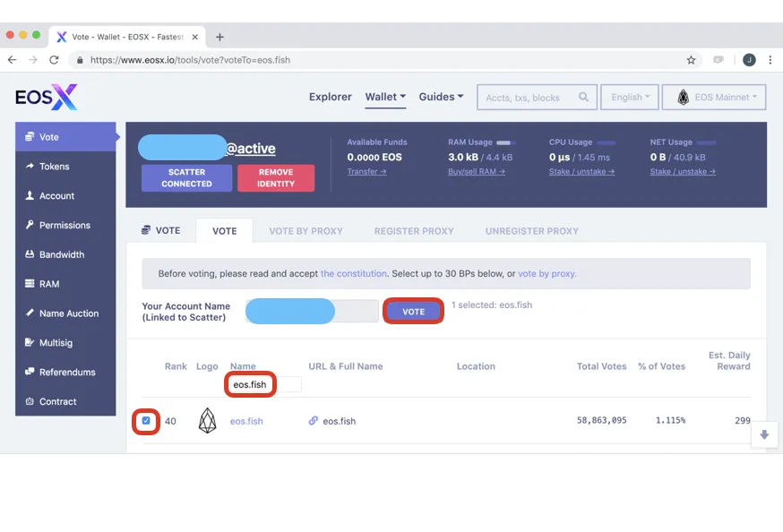Switch to the Register Proxy tab

click(414, 231)
